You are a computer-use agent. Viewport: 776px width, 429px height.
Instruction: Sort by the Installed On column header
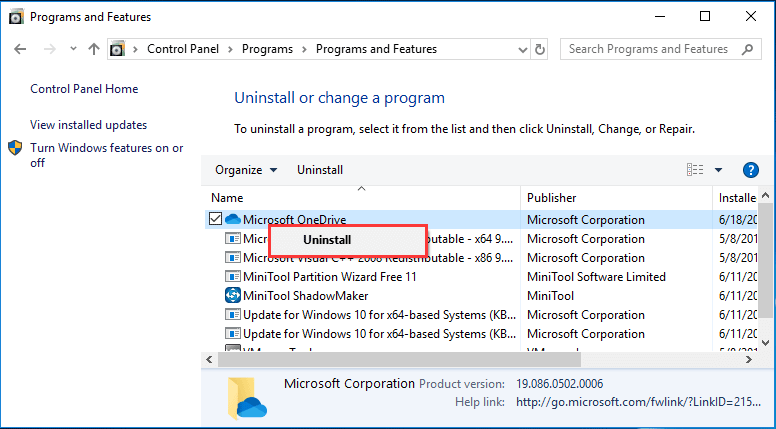737,197
